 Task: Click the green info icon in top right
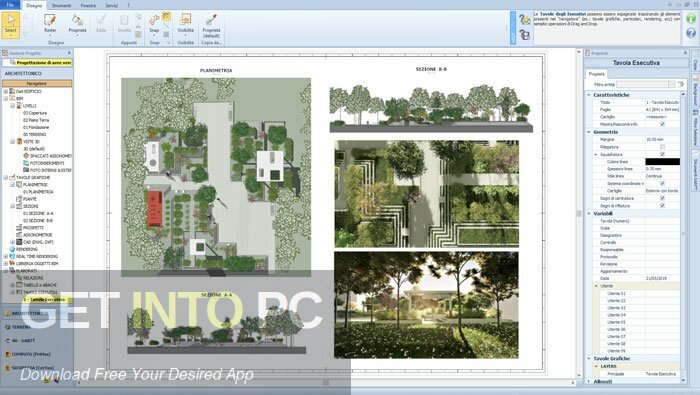(x=691, y=18)
